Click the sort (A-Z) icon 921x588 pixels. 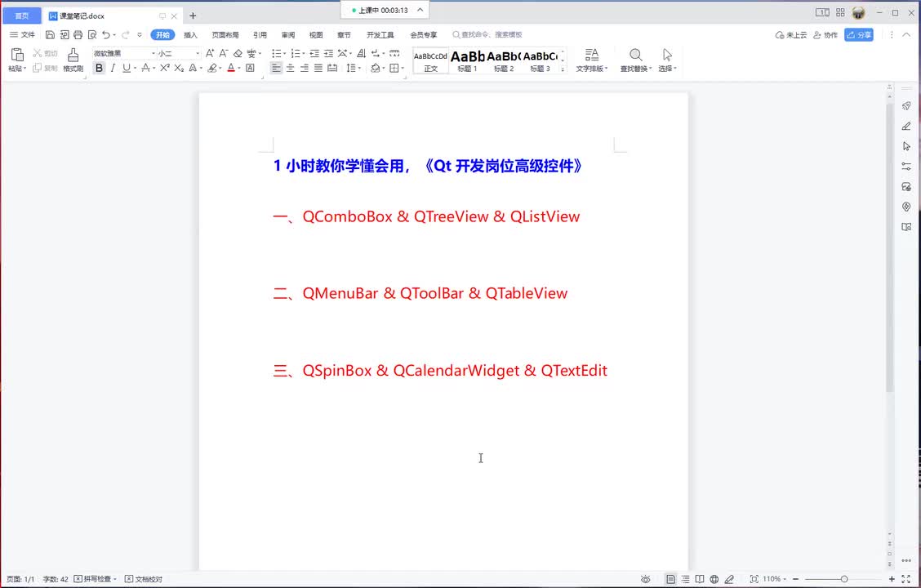(x=361, y=53)
